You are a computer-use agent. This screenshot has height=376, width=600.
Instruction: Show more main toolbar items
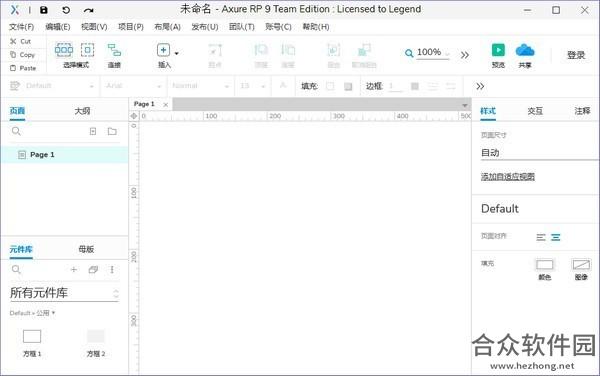coord(465,55)
